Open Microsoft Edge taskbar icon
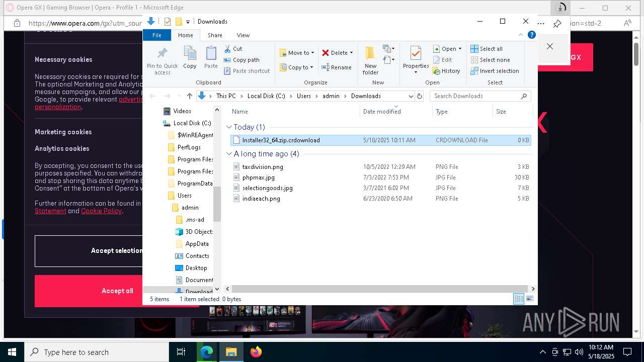Screen dimensions: 644x362 click(207, 352)
